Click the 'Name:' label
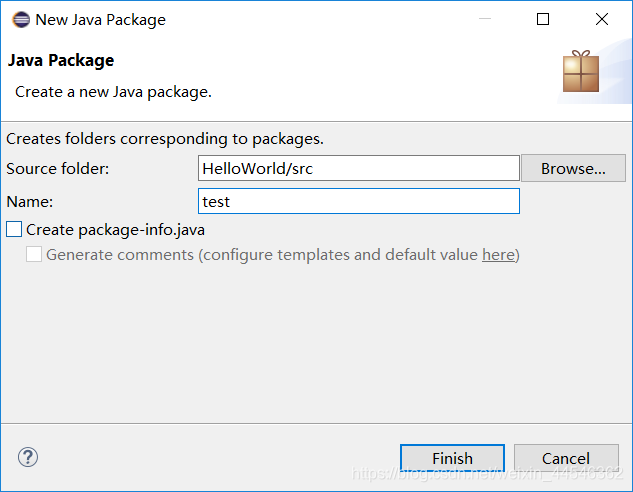This screenshot has height=492, width=633. pos(30,201)
